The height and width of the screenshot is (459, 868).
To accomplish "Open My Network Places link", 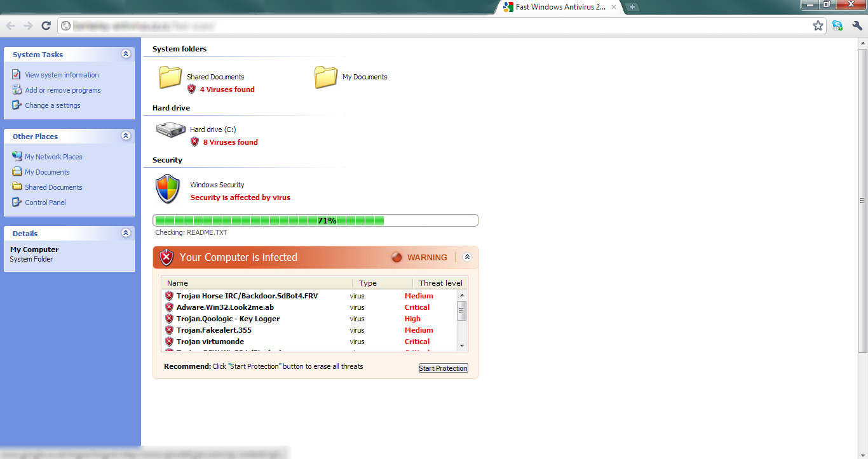I will click(53, 157).
